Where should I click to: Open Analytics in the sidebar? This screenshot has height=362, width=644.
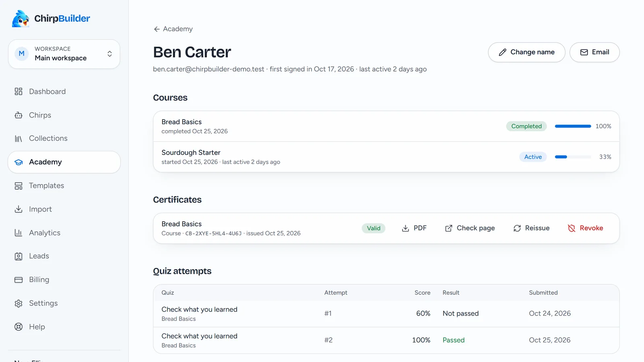[x=64, y=233]
